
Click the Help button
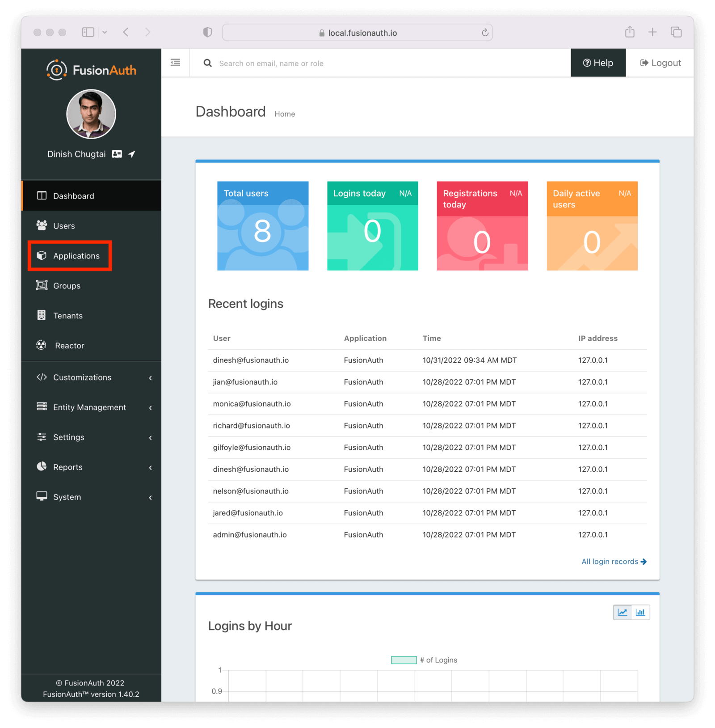point(598,63)
